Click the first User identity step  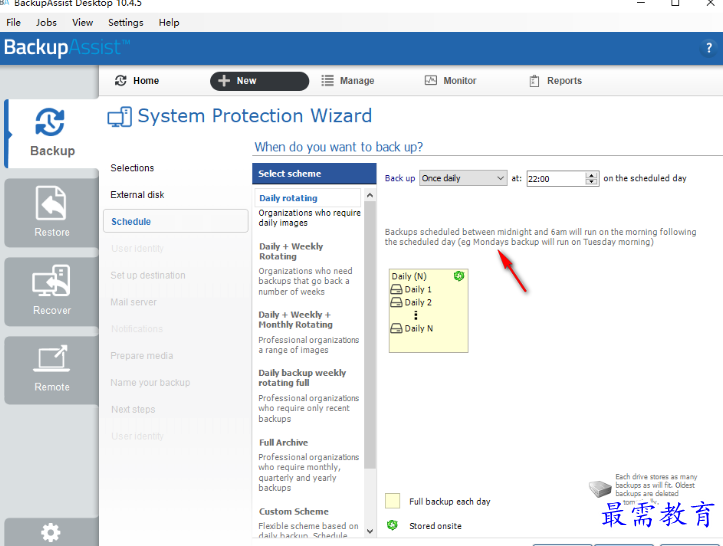(137, 248)
